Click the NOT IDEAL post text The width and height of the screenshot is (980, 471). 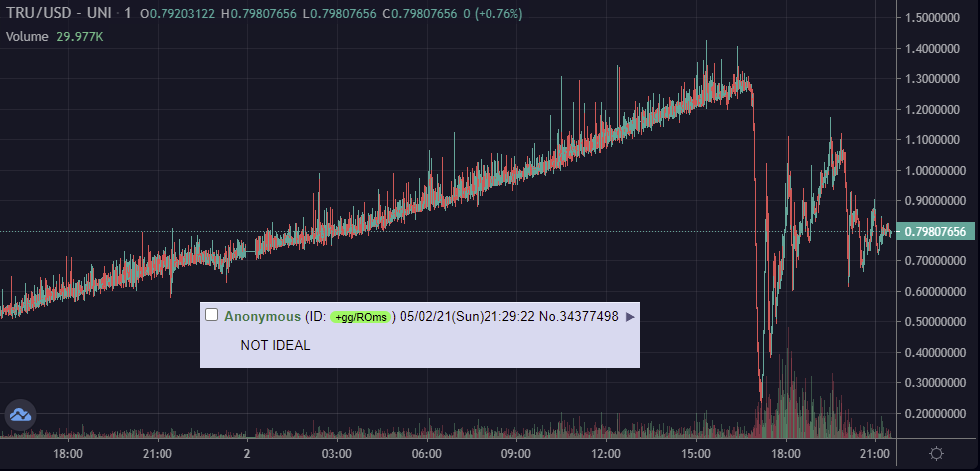coord(275,346)
